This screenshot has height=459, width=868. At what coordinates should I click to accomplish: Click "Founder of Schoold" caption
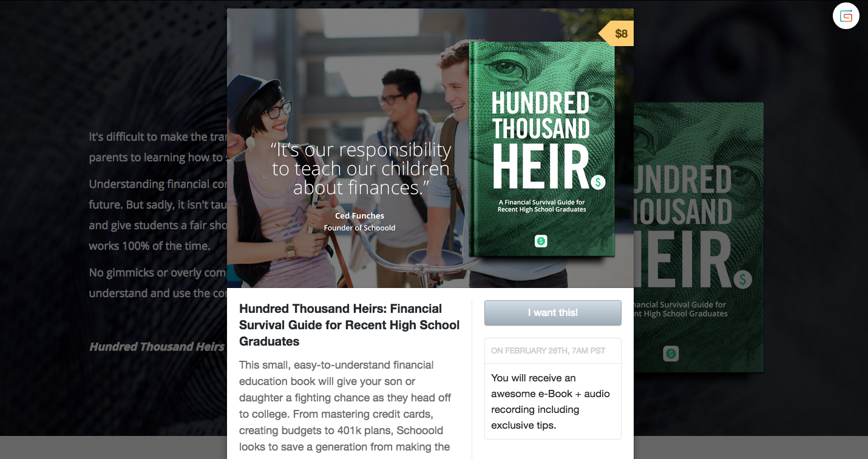[359, 228]
